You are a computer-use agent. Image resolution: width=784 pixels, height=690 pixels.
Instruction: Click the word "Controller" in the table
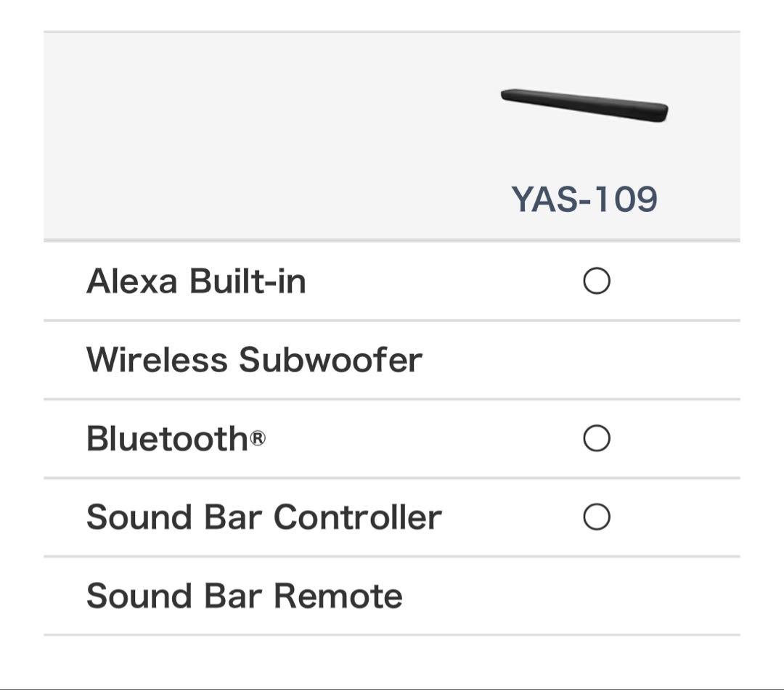coord(357,517)
